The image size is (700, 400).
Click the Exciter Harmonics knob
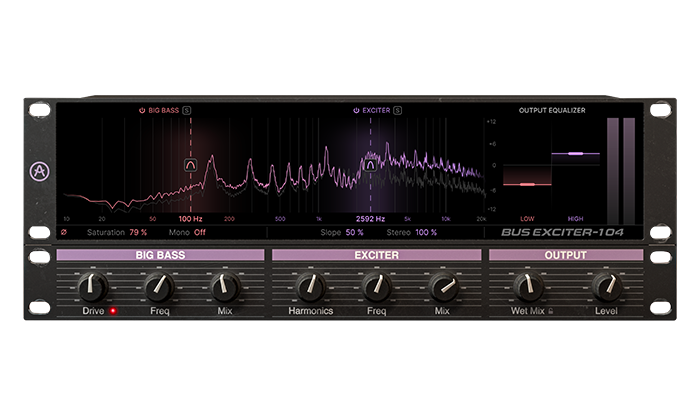click(x=310, y=287)
